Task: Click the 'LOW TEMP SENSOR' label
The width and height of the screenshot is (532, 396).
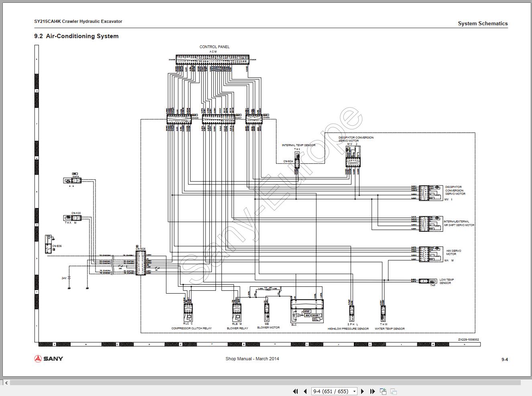Action: (447, 282)
